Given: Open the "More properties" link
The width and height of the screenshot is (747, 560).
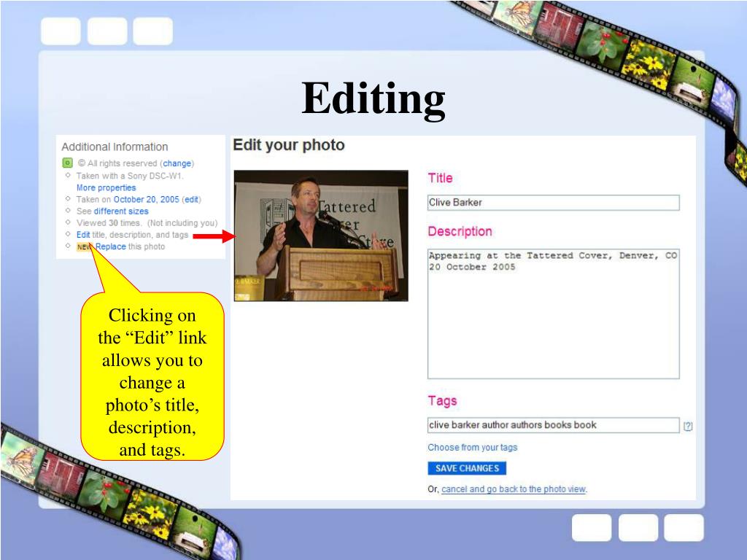Looking at the screenshot, I should tap(107, 187).
